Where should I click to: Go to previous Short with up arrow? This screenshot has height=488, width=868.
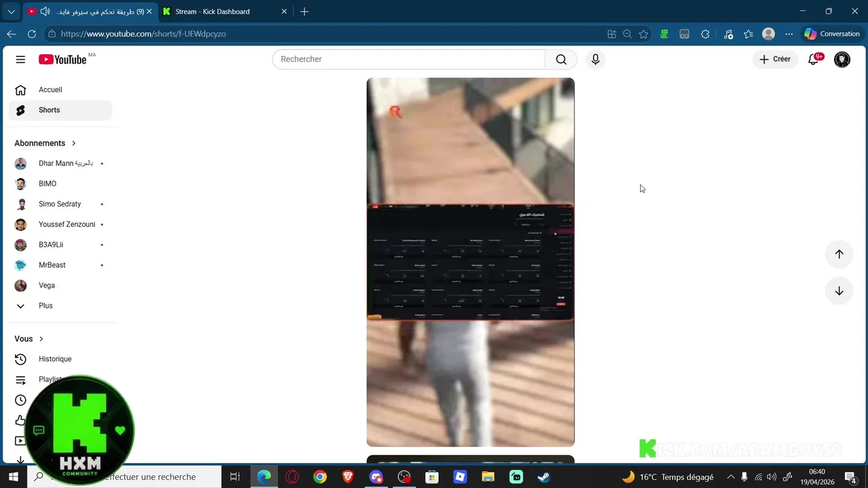coord(839,254)
